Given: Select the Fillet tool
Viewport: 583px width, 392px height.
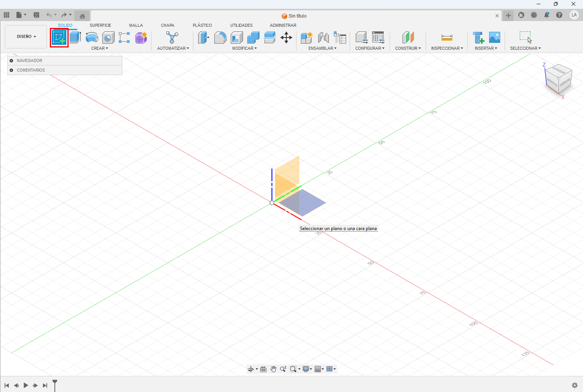Looking at the screenshot, I should tap(220, 38).
